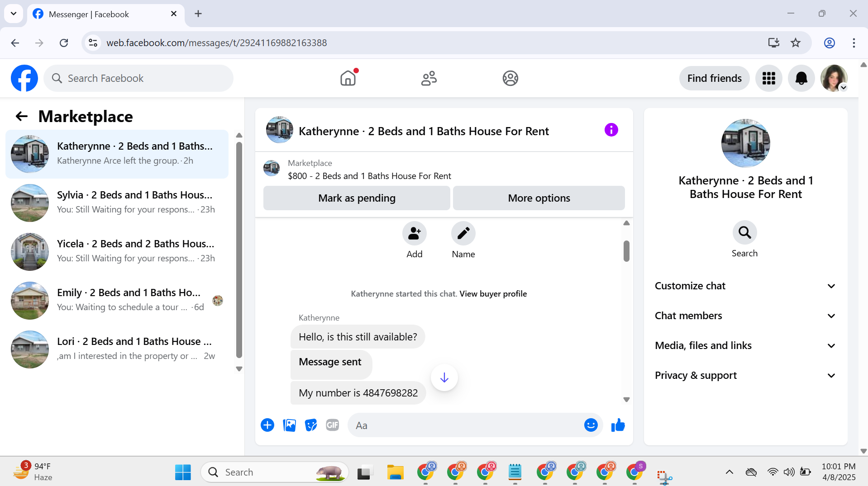Screen dimensions: 868x486
Task: Open Katherynne conversation in list
Action: coord(117,154)
